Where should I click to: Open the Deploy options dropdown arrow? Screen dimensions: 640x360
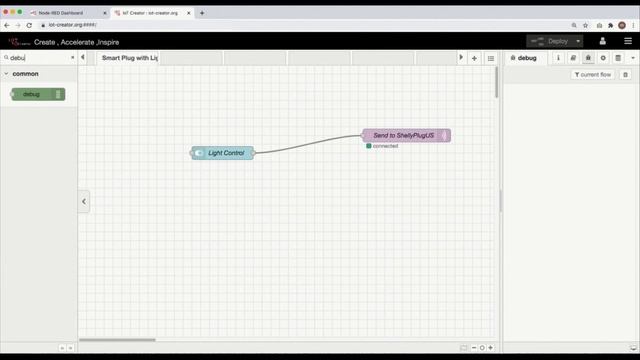pyautogui.click(x=578, y=41)
